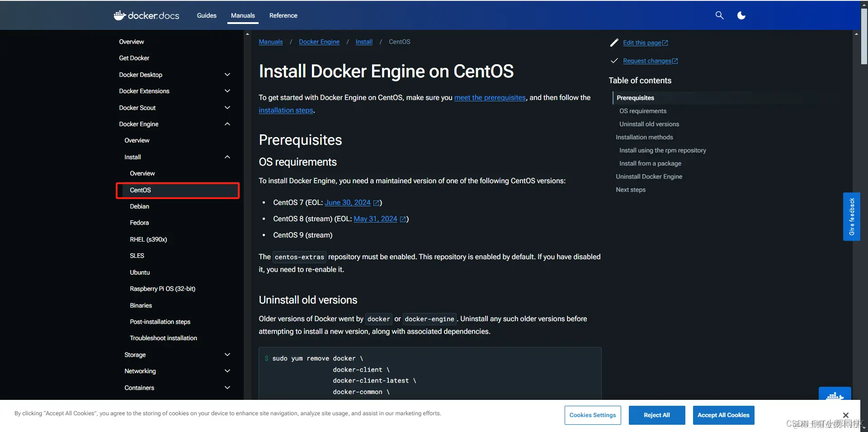The height and width of the screenshot is (432, 868).
Task: Open the Docker whale chat widget
Action: click(835, 394)
